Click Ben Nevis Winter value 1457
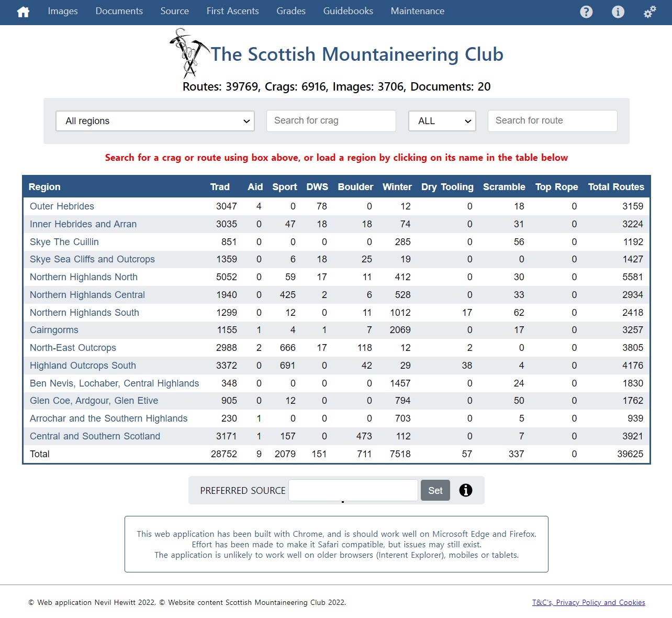The width and height of the screenshot is (672, 618). pyautogui.click(x=400, y=383)
